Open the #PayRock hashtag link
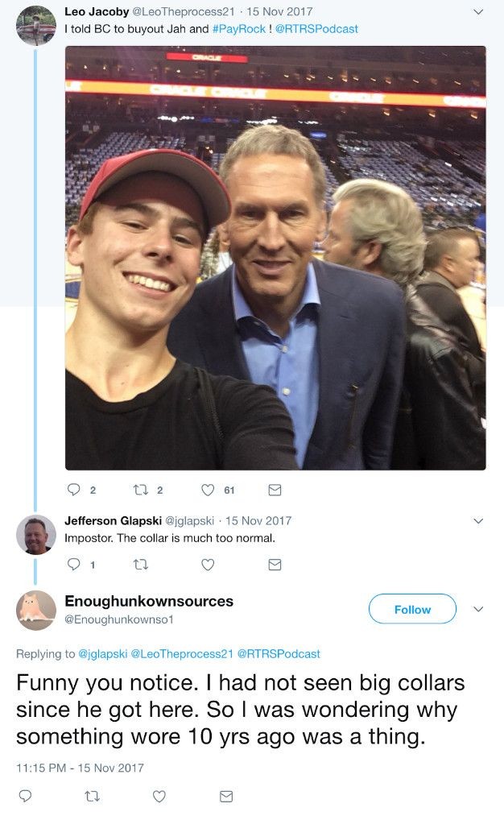504x820 pixels. [238, 29]
